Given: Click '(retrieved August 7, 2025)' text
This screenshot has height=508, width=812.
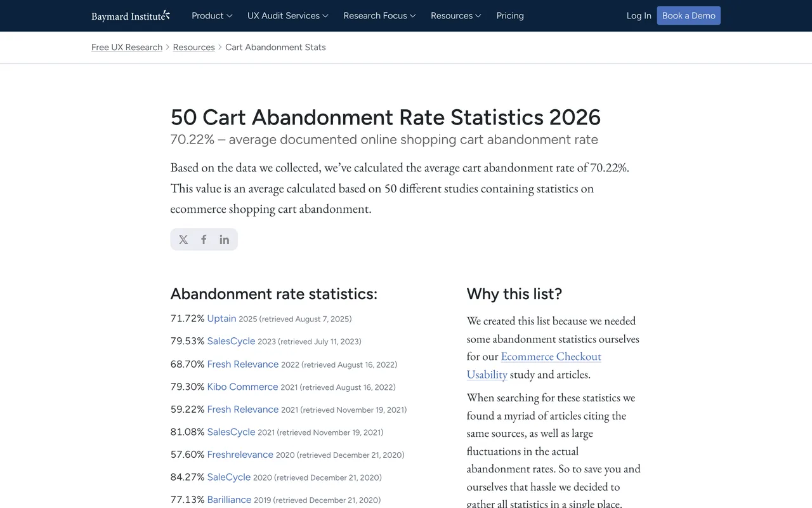Looking at the screenshot, I should click(305, 319).
